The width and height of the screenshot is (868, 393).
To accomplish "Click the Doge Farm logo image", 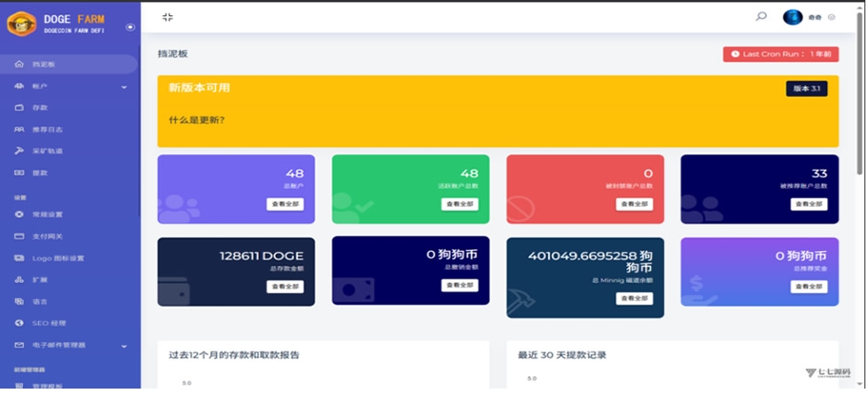I will coord(21,23).
